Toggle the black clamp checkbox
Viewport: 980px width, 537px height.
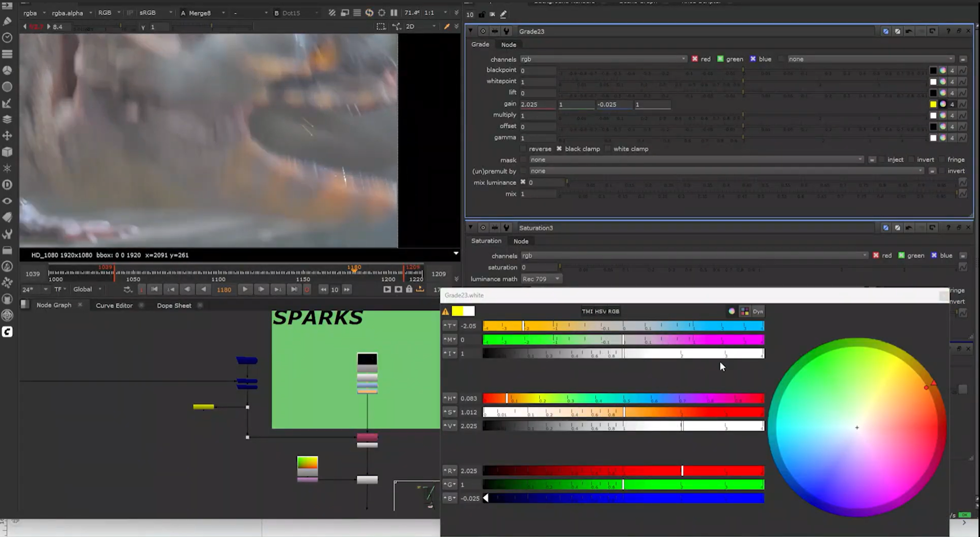[x=559, y=149]
